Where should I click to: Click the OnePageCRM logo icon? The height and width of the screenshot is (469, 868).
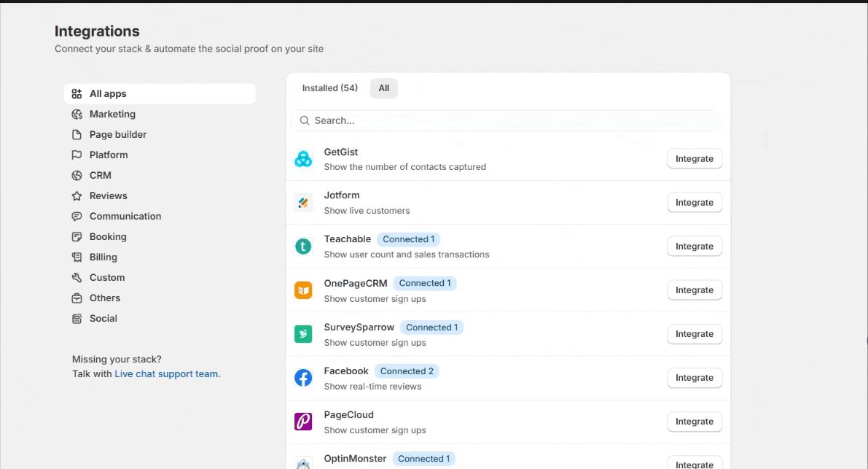(x=303, y=290)
